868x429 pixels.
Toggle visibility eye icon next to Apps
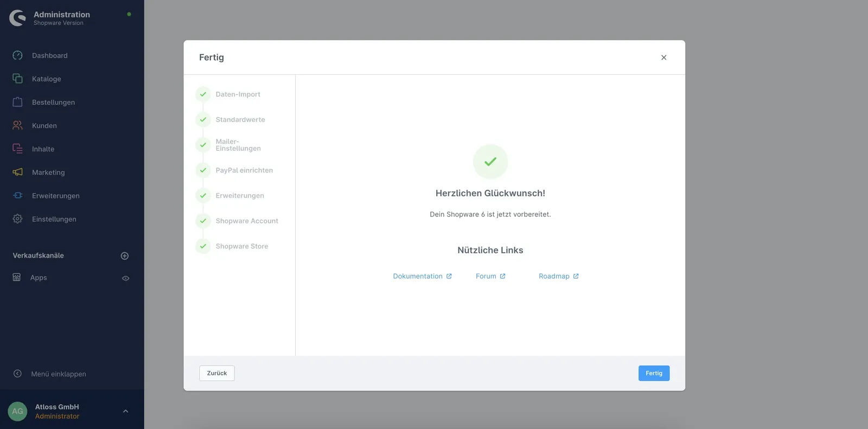[125, 278]
